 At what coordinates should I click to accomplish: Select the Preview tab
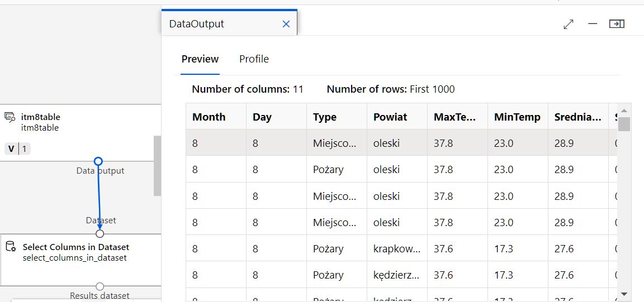tap(200, 59)
